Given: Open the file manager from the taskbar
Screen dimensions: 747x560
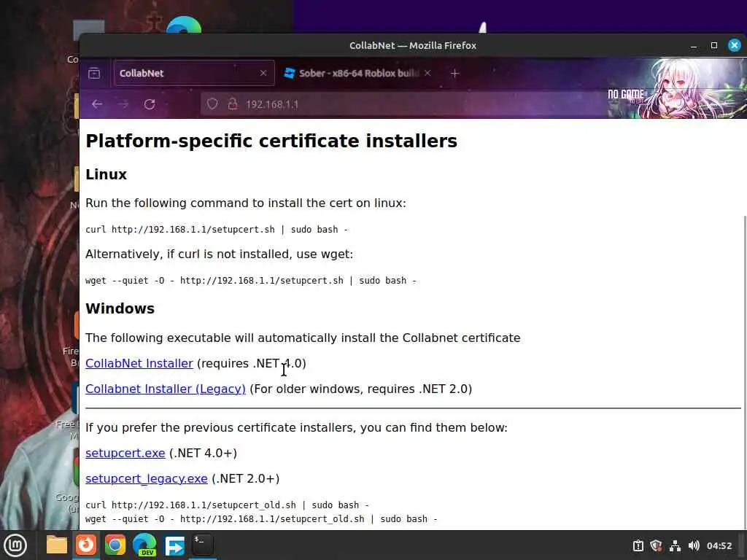Looking at the screenshot, I should tap(57, 545).
